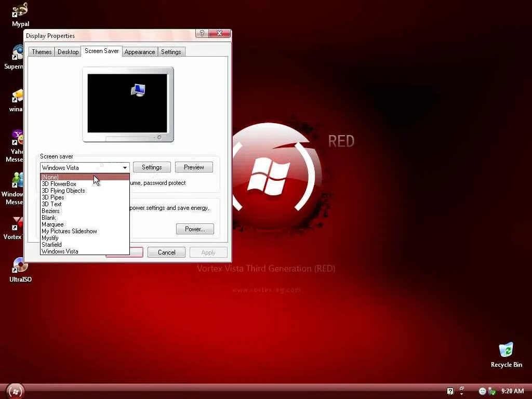The height and width of the screenshot is (399, 532).
Task: Open the Supern desktop shortcut icon
Action: pos(15,57)
